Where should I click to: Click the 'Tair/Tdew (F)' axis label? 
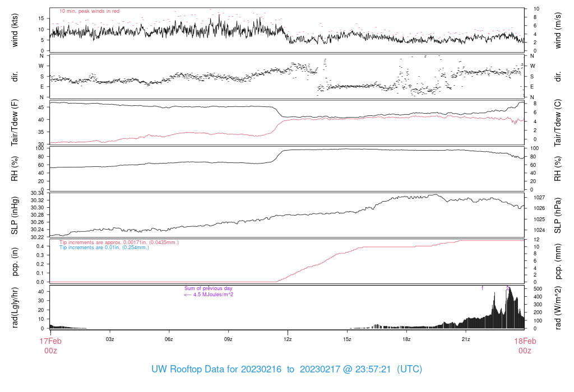[x=15, y=123]
